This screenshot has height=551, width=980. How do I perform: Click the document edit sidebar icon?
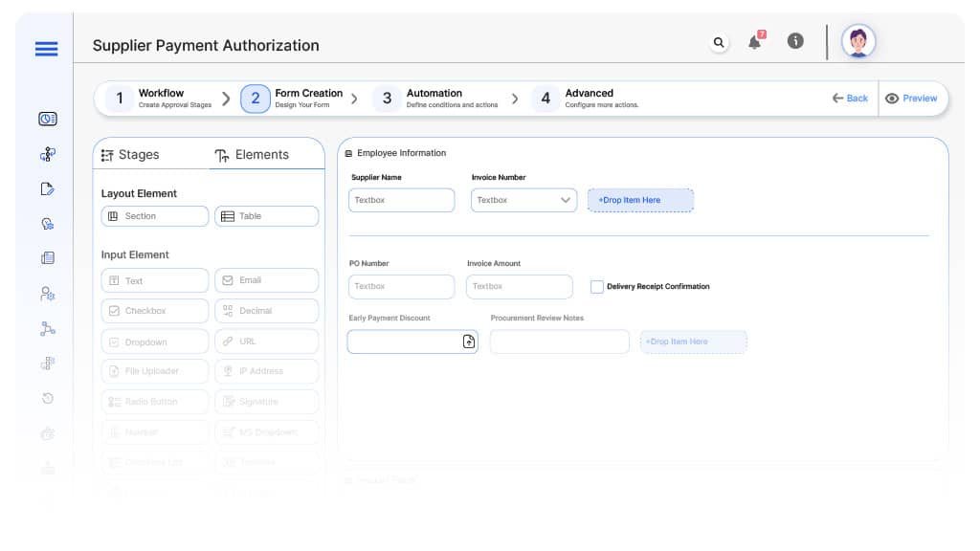[48, 189]
